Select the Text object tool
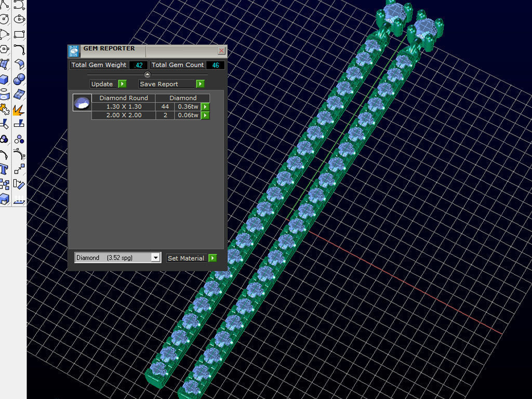Viewport: 532px width, 399px height. (5, 169)
